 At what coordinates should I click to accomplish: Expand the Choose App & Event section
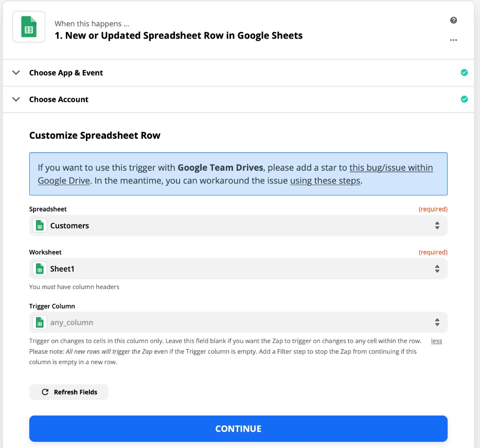click(16, 73)
